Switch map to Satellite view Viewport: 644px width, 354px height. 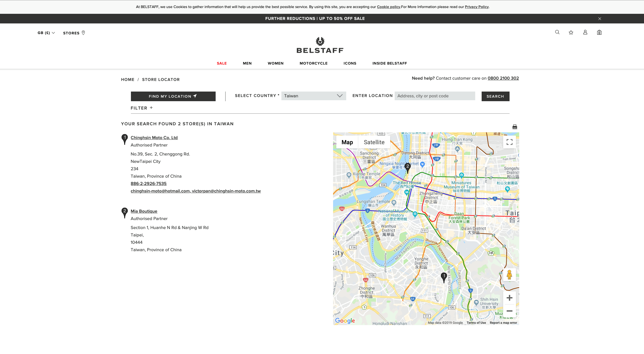pos(374,142)
